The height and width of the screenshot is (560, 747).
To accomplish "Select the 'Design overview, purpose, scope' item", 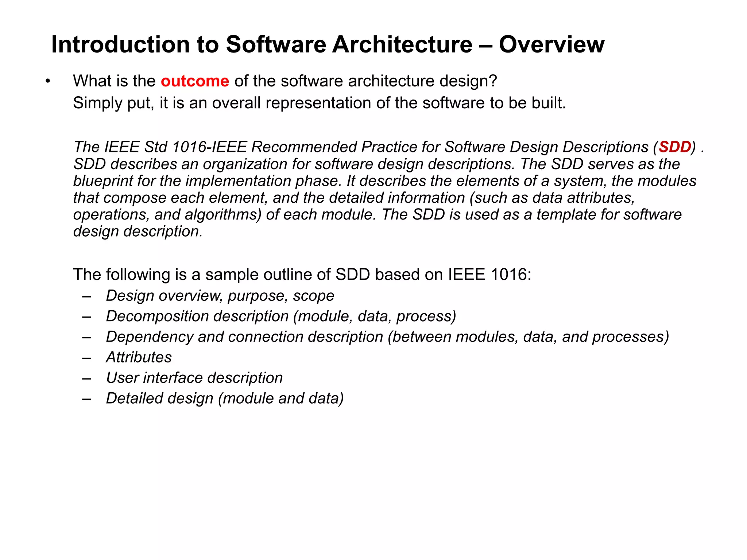I will click(x=220, y=296).
